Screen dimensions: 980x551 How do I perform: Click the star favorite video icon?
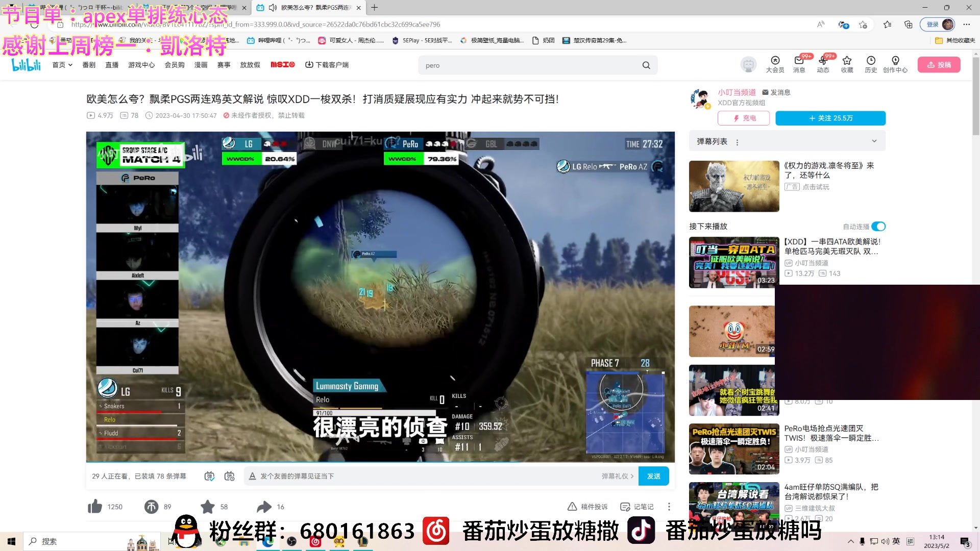(x=208, y=507)
